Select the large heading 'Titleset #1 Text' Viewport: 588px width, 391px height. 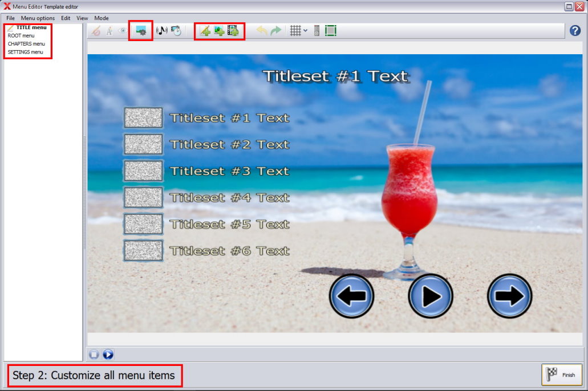click(x=335, y=76)
